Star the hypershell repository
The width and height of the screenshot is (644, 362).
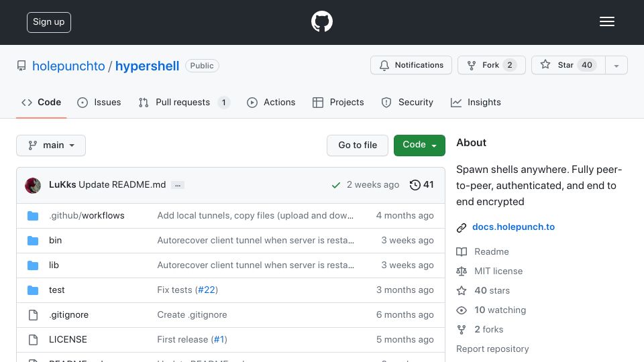(568, 65)
